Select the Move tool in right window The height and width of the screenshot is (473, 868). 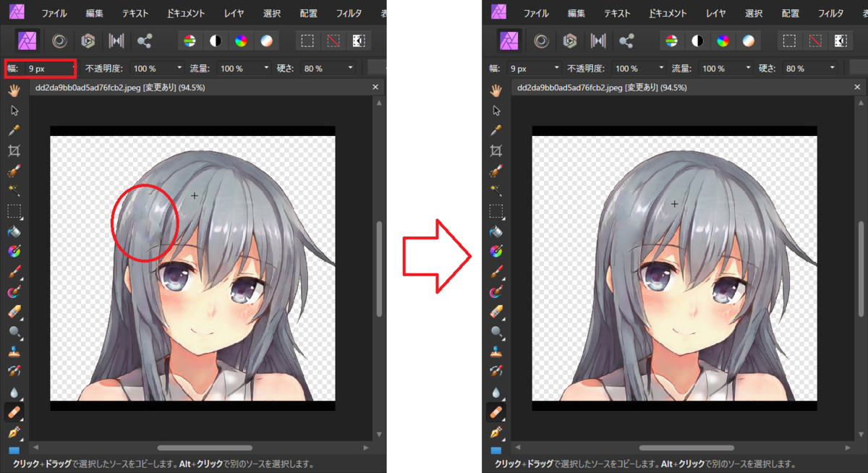point(496,111)
